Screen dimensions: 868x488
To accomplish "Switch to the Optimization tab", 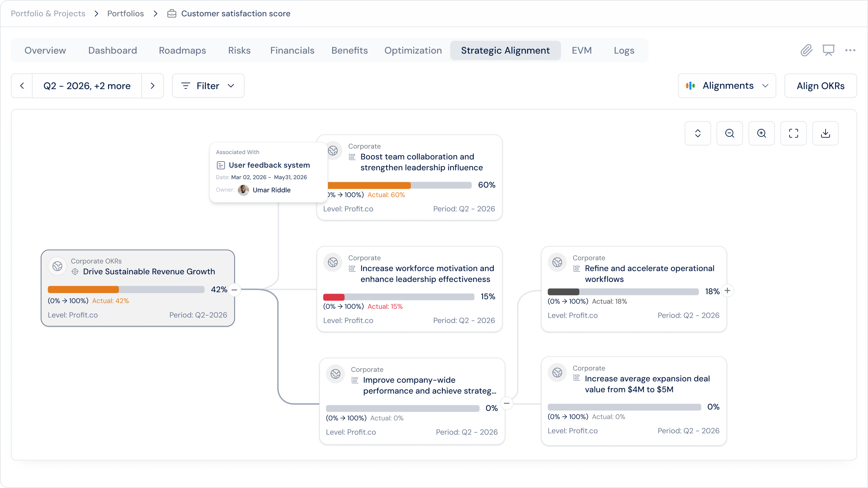I will point(413,51).
